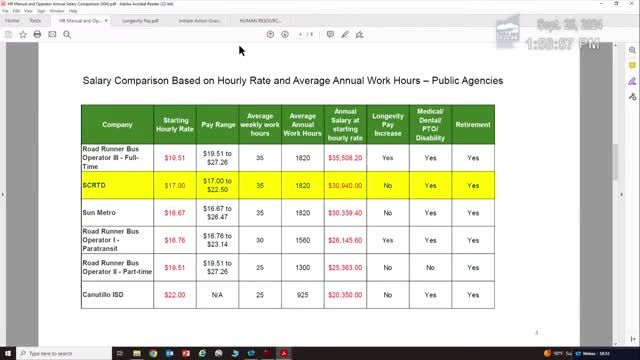Close the HR Manual and Op... tab
This screenshot has height=360, width=640.
coord(106,20)
